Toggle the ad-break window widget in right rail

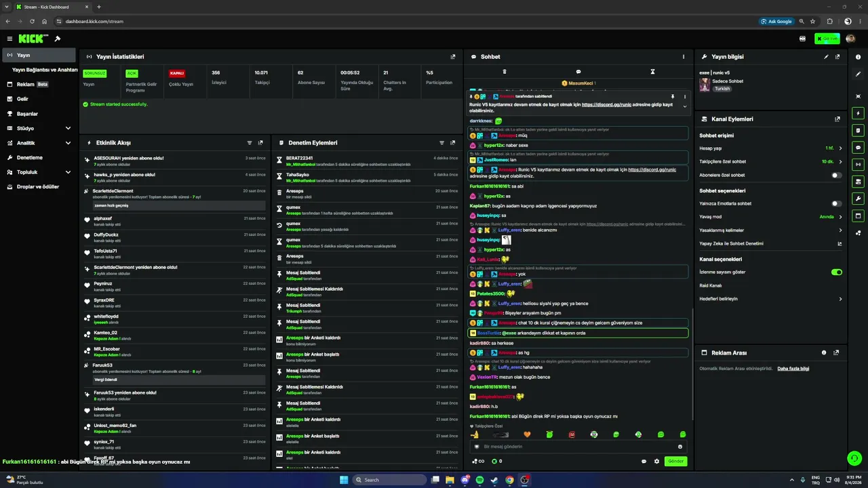coord(858,216)
